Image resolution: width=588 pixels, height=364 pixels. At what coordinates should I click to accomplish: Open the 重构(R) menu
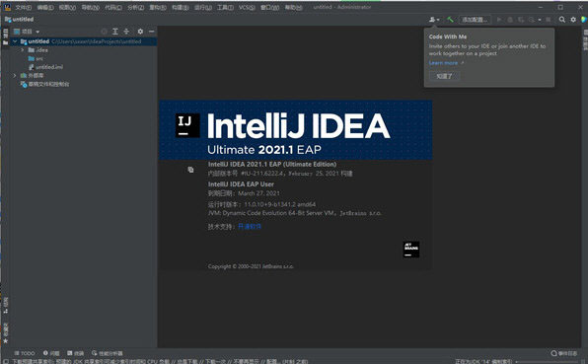(158, 8)
